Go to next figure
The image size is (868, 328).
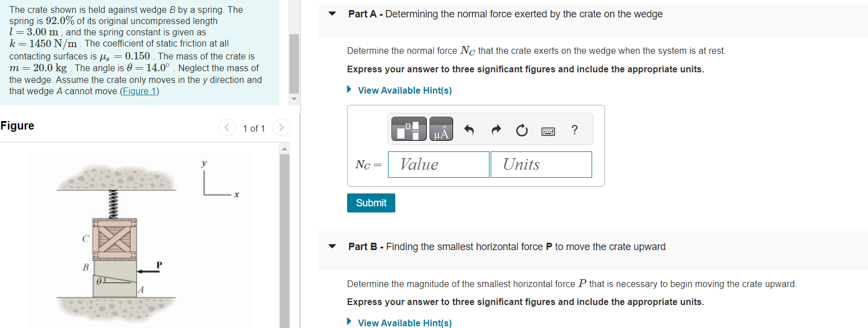click(281, 128)
